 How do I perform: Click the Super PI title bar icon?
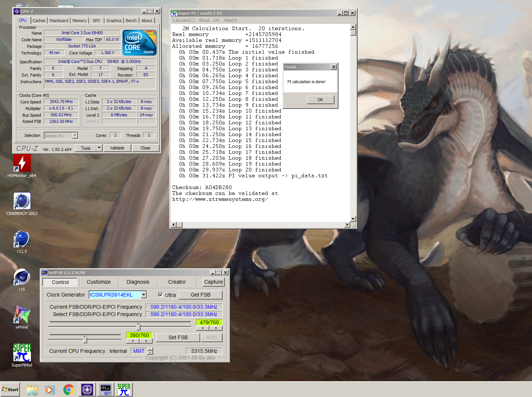(x=174, y=13)
